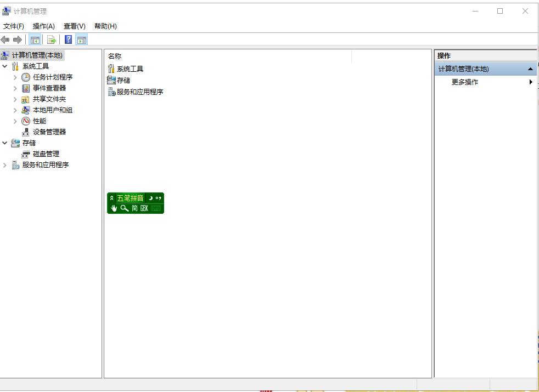Image resolution: width=539 pixels, height=392 pixels.
Task: Select the 事件查看器 icon in the tree
Action: [x=26, y=88]
